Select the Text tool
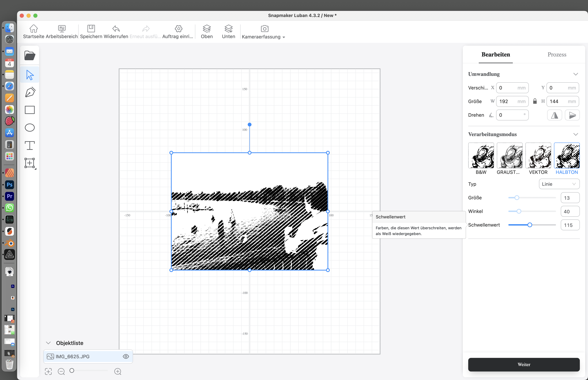Screen dimensions: 588x380 [x=30, y=145]
